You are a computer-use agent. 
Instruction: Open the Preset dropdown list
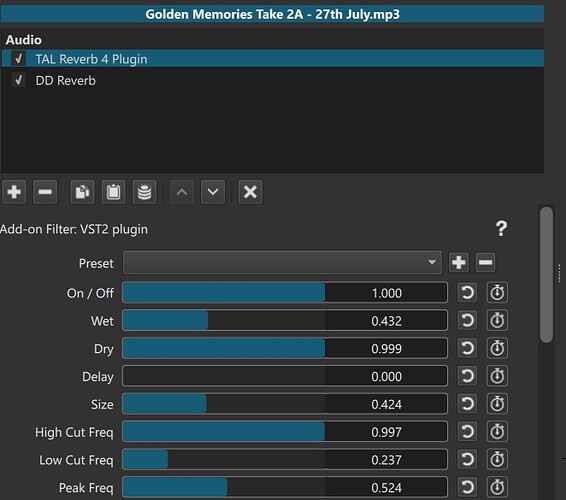[x=282, y=262]
